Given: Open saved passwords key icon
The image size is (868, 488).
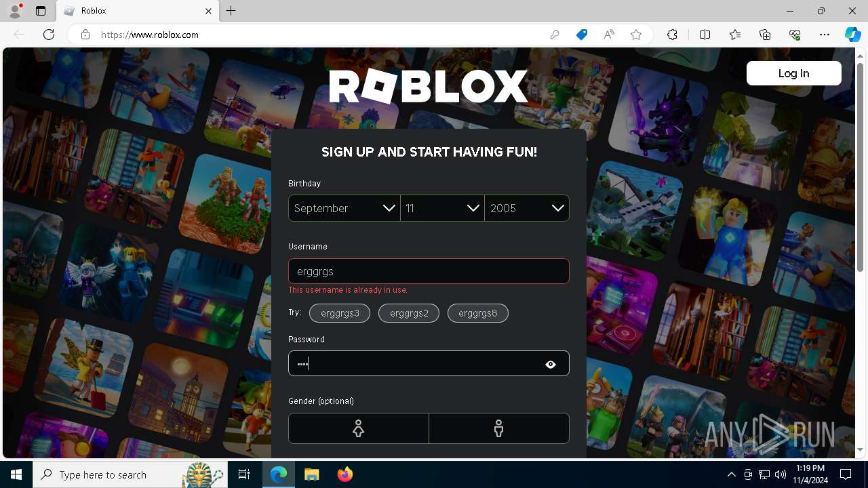Looking at the screenshot, I should [x=555, y=35].
